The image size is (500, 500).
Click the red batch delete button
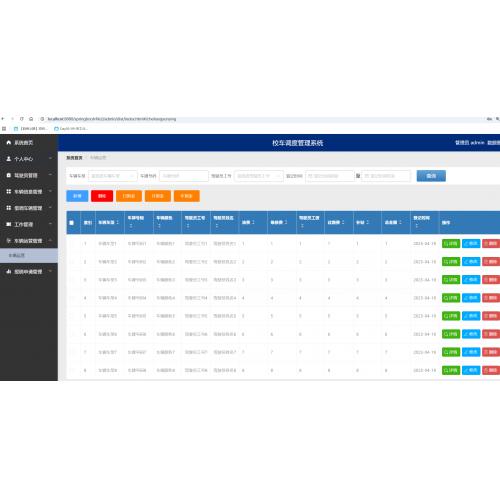[102, 196]
